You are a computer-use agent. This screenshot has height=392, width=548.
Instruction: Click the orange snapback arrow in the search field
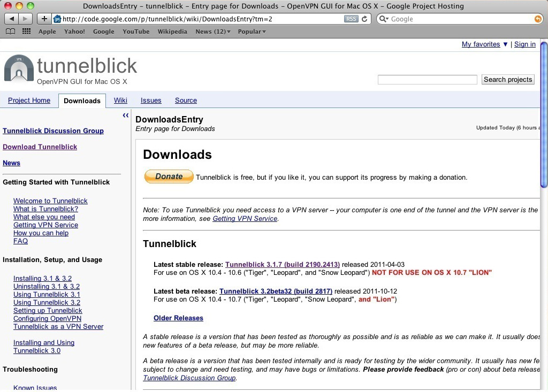point(538,19)
